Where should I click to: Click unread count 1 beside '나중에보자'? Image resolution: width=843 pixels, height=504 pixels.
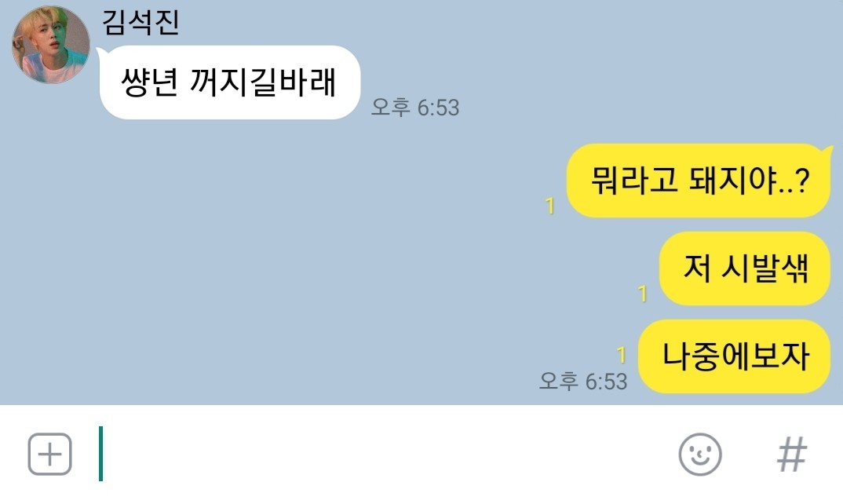click(621, 355)
